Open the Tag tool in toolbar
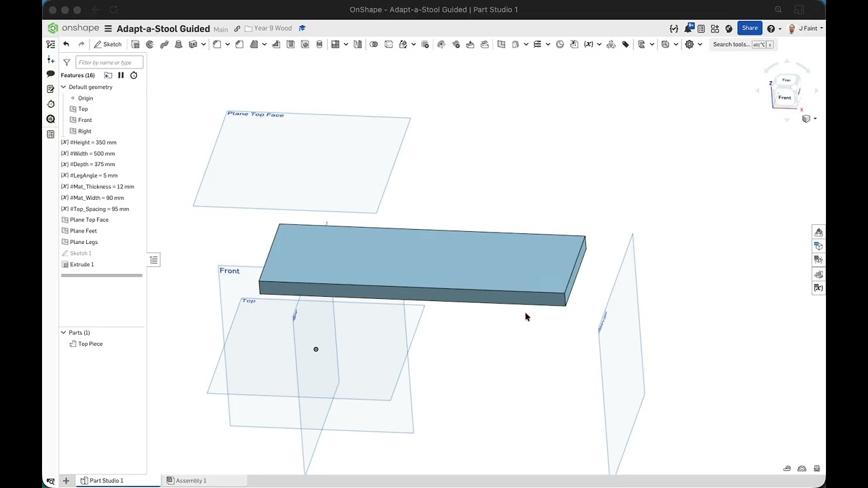Viewport: 868px width, 488px height. tap(625, 44)
